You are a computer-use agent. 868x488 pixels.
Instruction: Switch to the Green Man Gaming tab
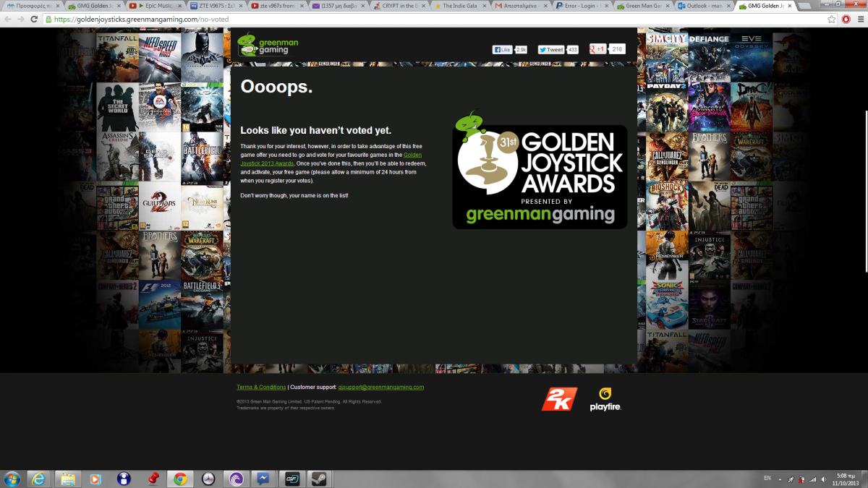coord(644,6)
